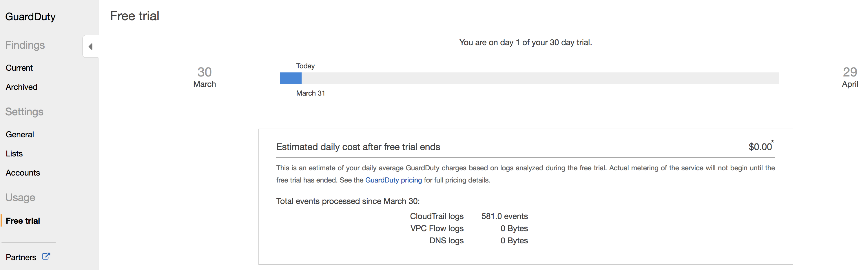Click the gray remaining trial progress bar

539,78
